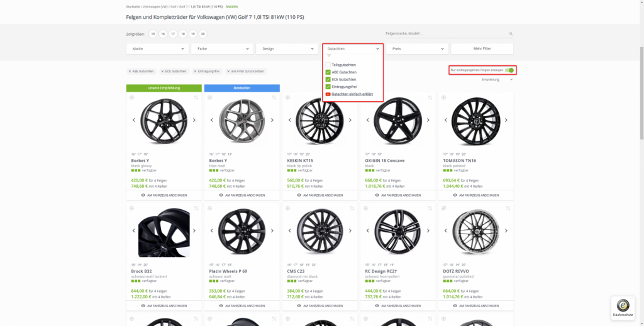This screenshot has width=644, height=326.
Task: Select inch size 19
Action: [x=193, y=34]
